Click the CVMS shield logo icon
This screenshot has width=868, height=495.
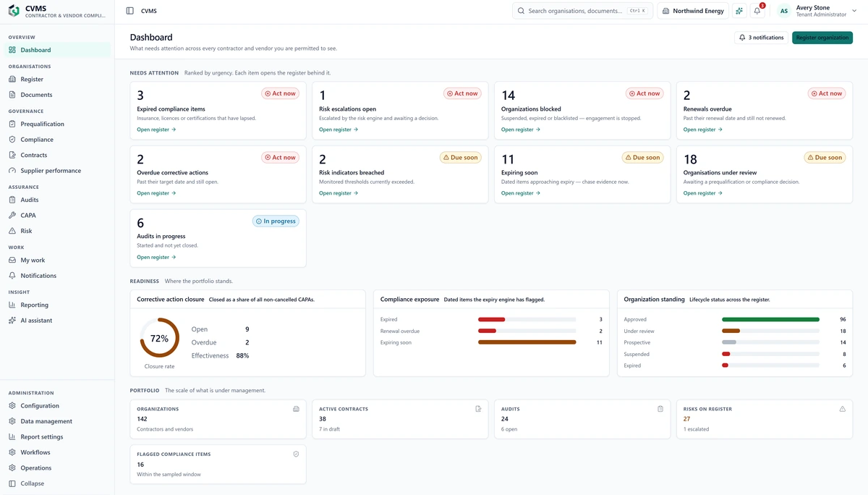click(x=14, y=11)
